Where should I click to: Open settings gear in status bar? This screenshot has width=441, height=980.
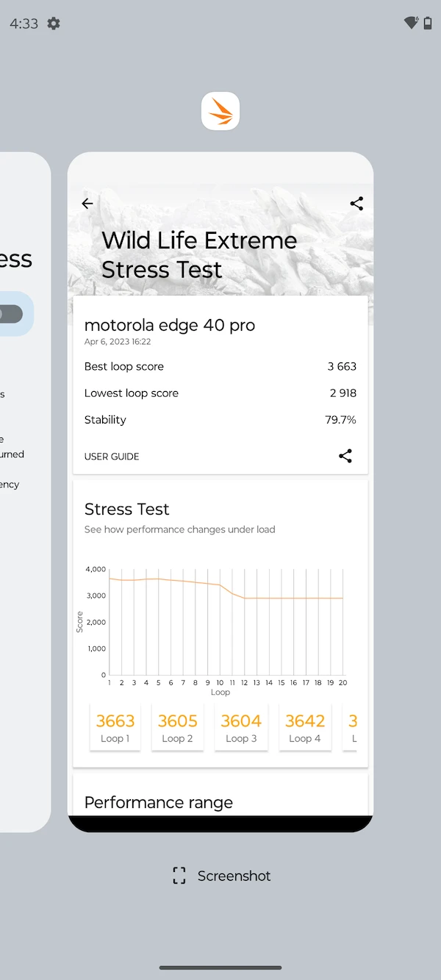(54, 24)
